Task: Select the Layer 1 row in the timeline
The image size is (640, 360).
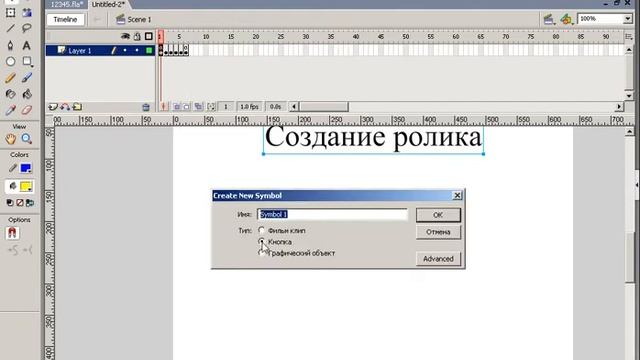Action: pyautogui.click(x=100, y=51)
